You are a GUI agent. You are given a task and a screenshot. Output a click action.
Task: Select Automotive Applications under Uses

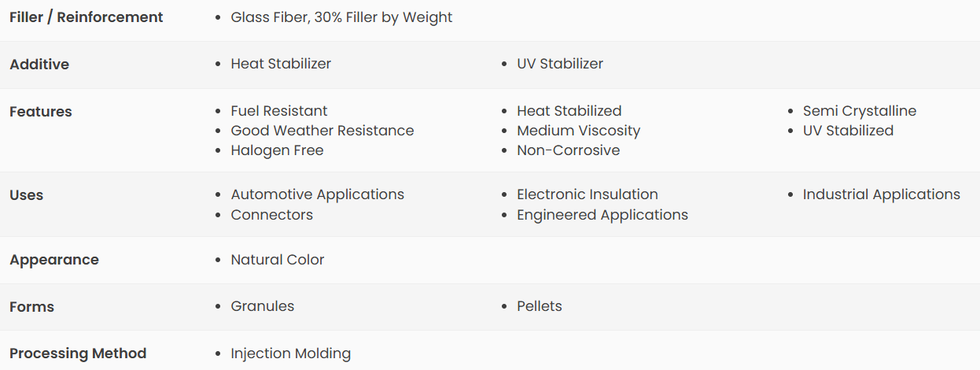coord(318,194)
